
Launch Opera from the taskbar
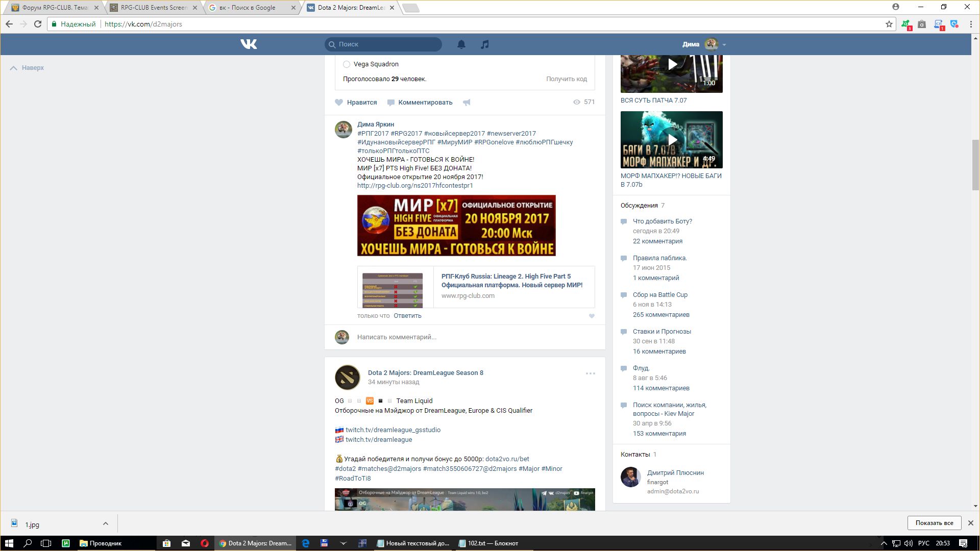[205, 543]
